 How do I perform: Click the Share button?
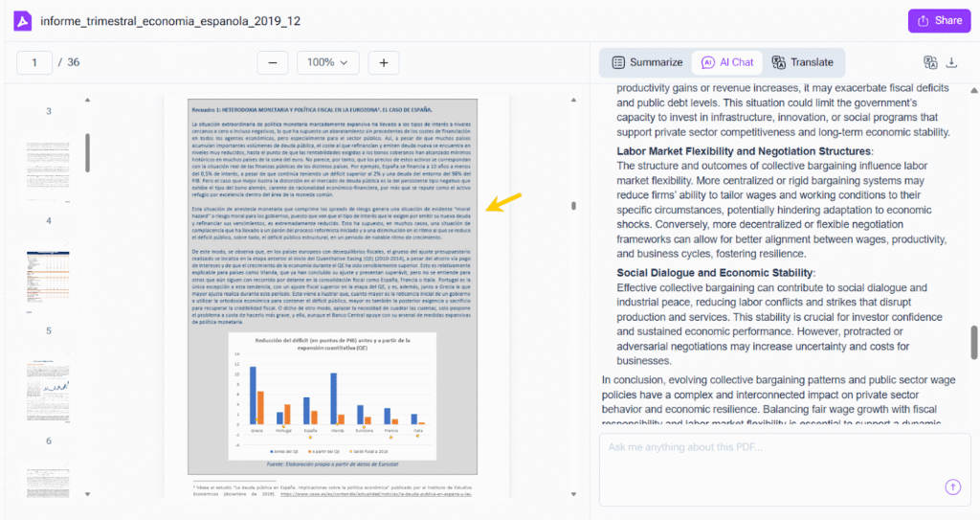(x=939, y=21)
